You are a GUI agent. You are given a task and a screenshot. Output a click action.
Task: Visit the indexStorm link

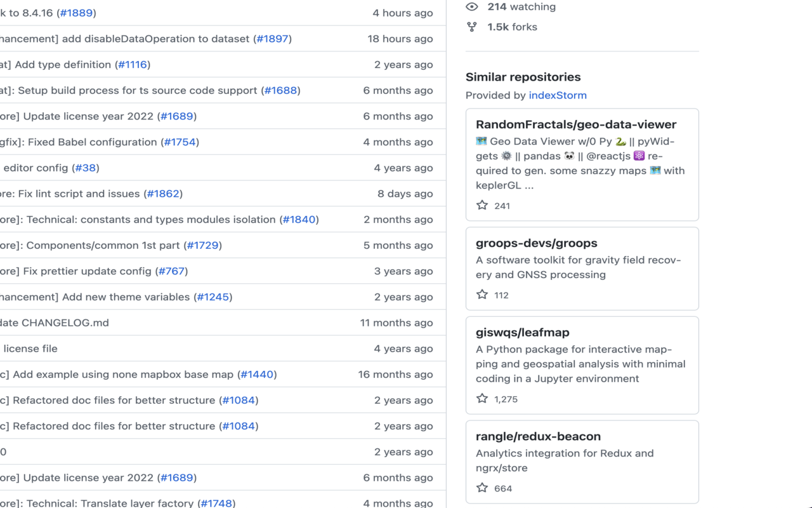coord(557,95)
